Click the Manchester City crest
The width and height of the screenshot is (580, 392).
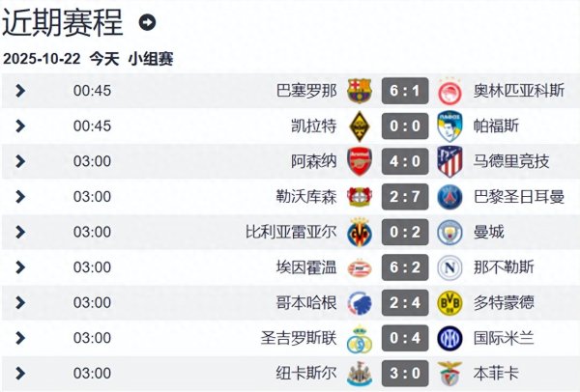(x=449, y=232)
